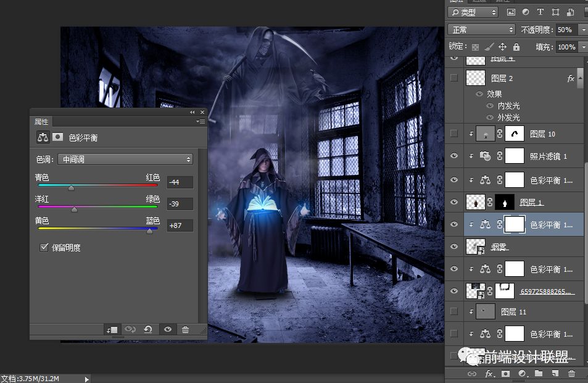Image resolution: width=588 pixels, height=383 pixels.
Task: Create new adjustment layer icon
Action: (x=523, y=374)
